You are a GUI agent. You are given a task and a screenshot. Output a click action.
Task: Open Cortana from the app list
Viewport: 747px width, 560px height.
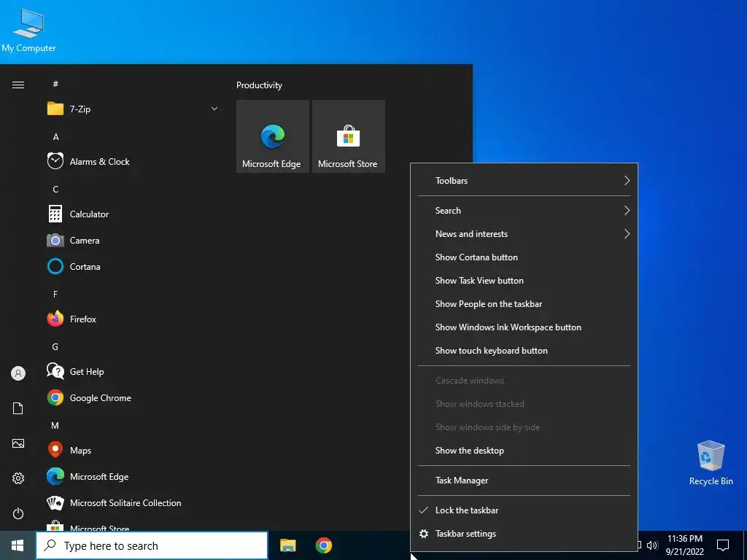click(133, 267)
